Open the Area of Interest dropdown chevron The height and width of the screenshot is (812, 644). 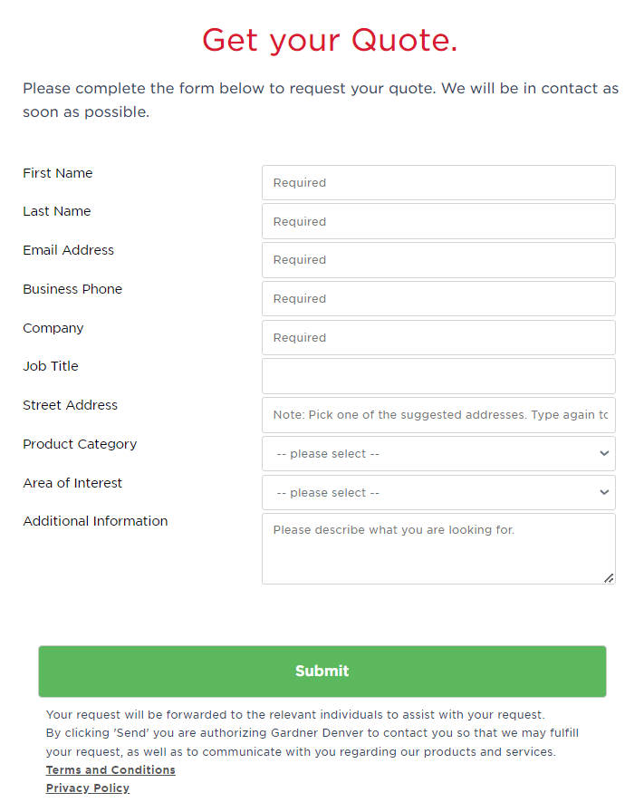605,492
